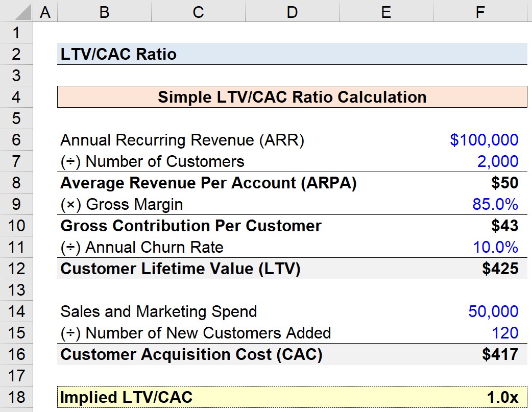Select the Annual Churn Rate 10.0% cell
Viewport: 532px width, 412px height.
(x=480, y=247)
